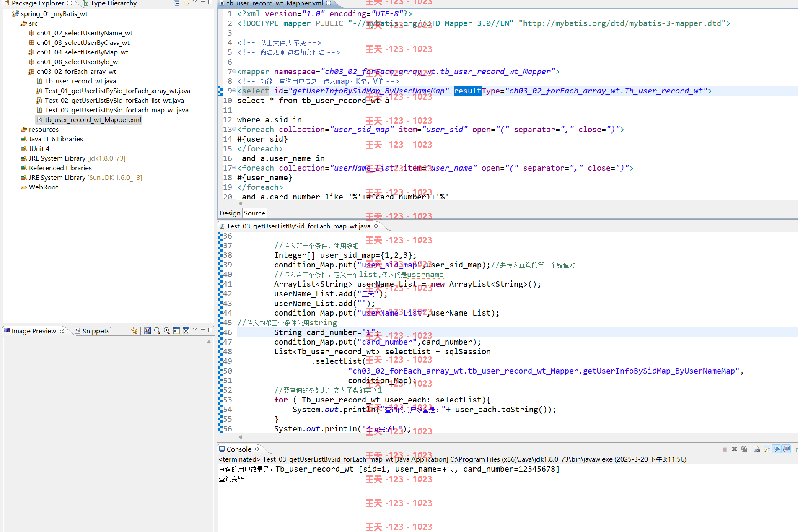Close Test_03_getUserListBySid_forEach_map_wt.java editor tab
Viewport: 798px width, 532px height.
376,226
